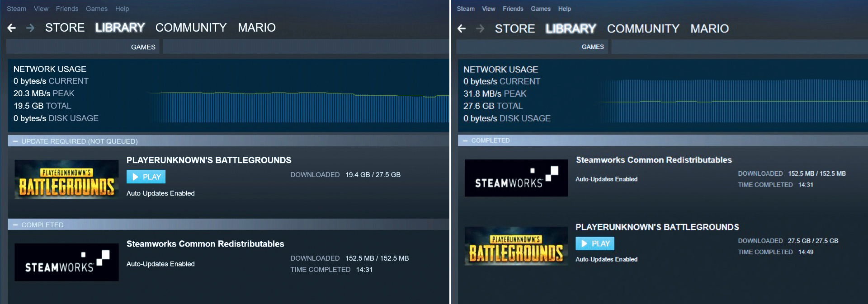Switch to COMMUNITY in the right window
This screenshot has height=304, width=868.
pos(643,29)
